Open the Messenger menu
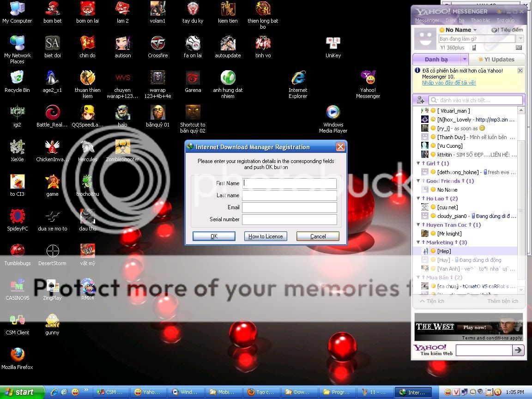 pyautogui.click(x=427, y=20)
